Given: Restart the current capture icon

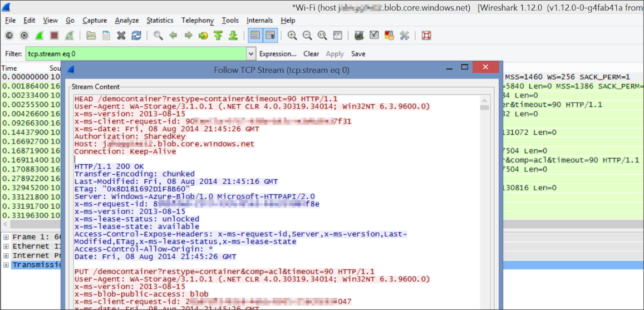Looking at the screenshot, I should pos(70,36).
